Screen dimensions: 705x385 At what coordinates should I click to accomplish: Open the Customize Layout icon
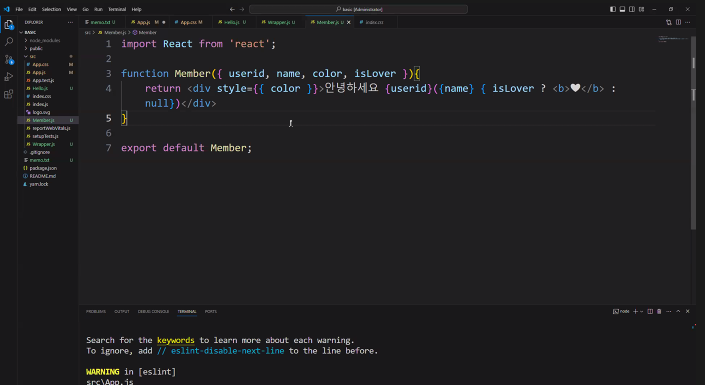[642, 9]
